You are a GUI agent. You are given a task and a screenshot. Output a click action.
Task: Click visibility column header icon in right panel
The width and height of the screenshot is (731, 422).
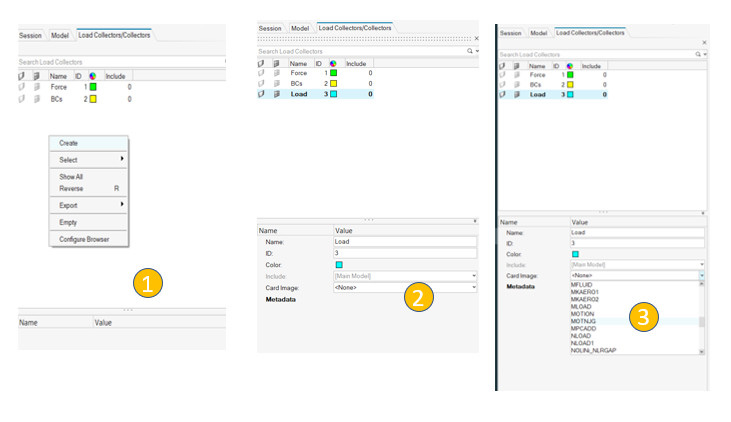[x=502, y=66]
